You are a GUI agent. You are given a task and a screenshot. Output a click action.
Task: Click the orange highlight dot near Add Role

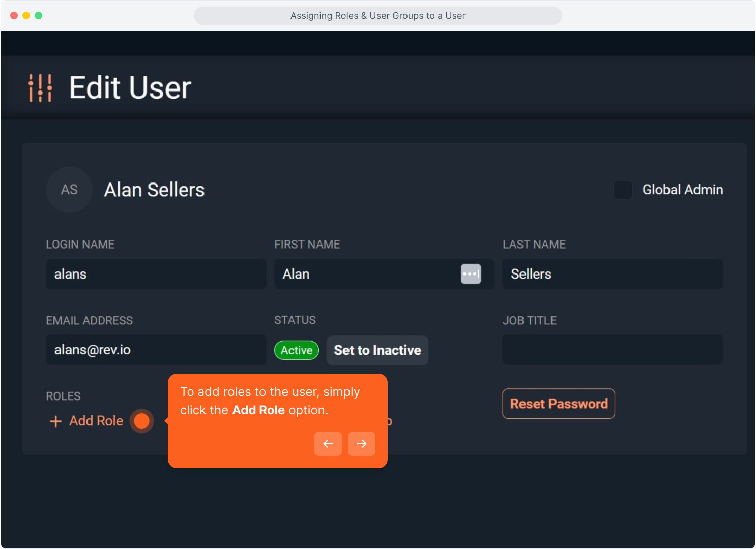pos(141,421)
